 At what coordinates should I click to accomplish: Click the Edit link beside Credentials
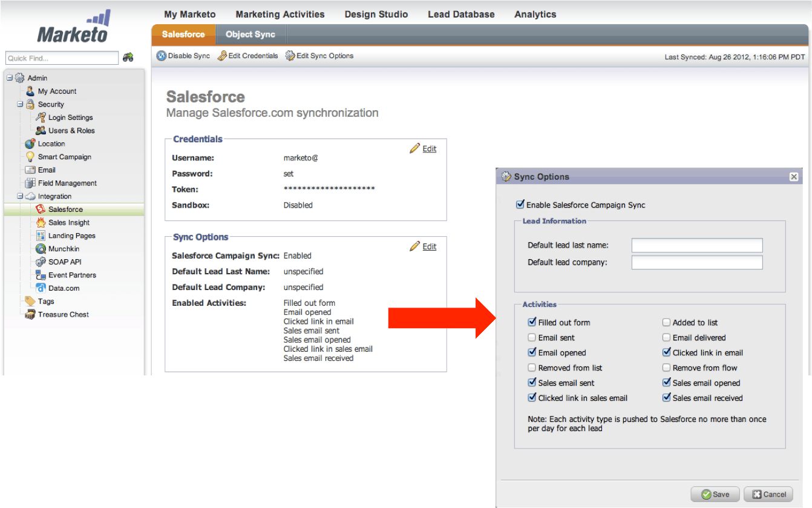[429, 148]
